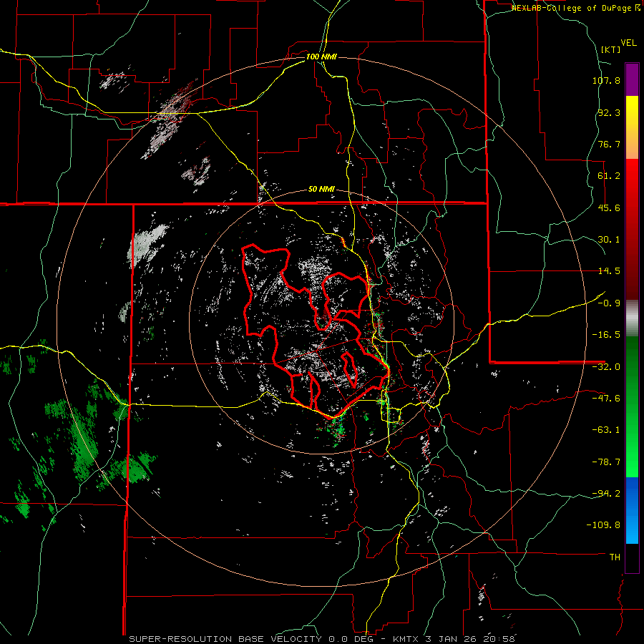This screenshot has height=644, width=644.
Task: Click the yellow segment of color bar
Action: [632, 127]
